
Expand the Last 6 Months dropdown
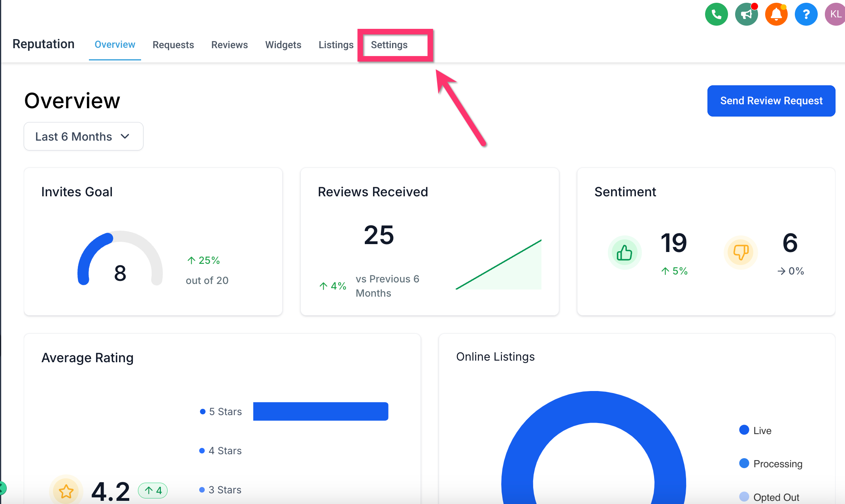click(x=83, y=136)
